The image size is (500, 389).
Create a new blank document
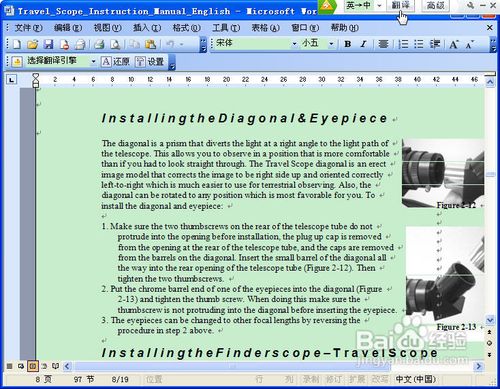pos(17,44)
